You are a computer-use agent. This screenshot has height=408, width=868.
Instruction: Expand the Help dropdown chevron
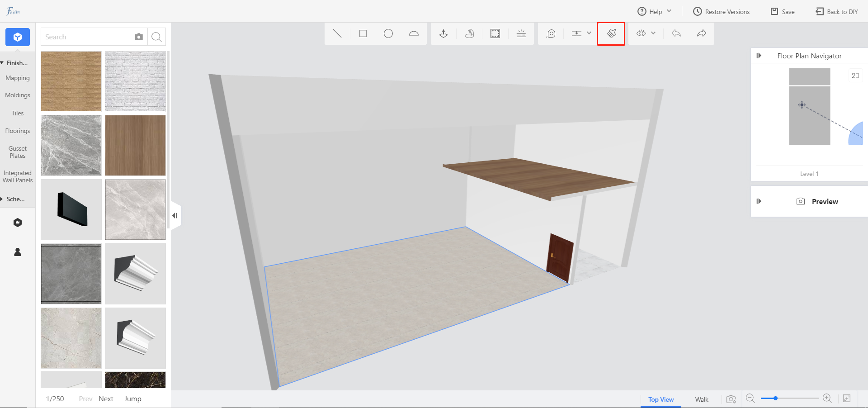pos(669,11)
